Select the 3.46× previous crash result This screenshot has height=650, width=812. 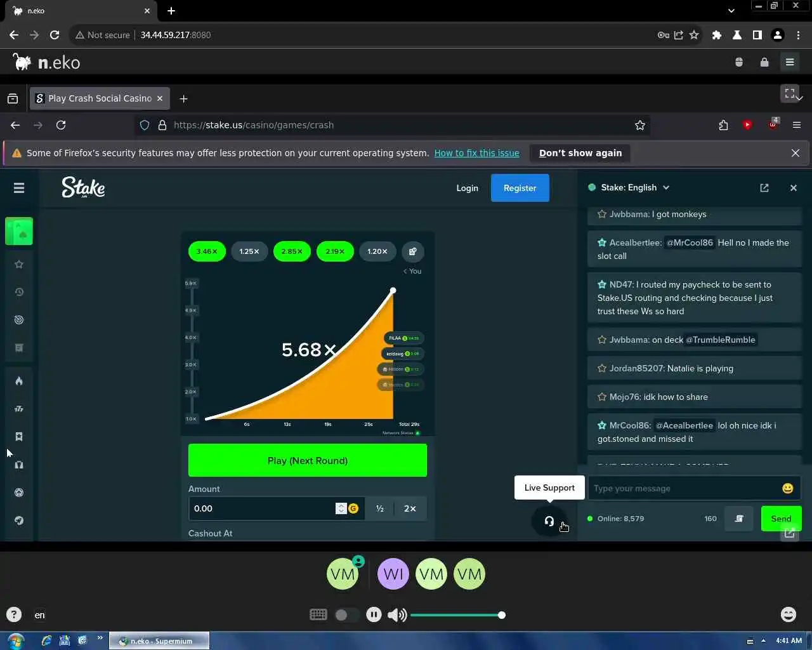pos(207,251)
